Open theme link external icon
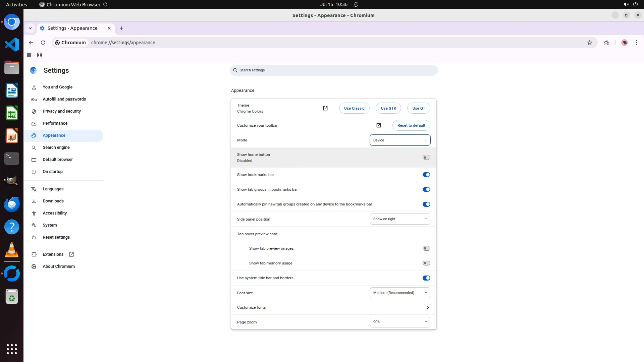The width and height of the screenshot is (644, 362). [x=325, y=108]
